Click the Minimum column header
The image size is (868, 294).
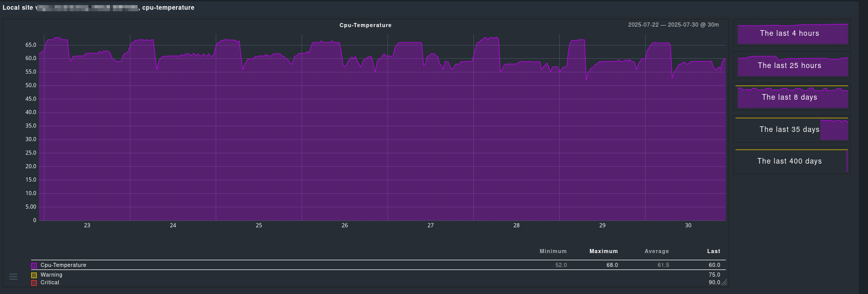point(553,251)
